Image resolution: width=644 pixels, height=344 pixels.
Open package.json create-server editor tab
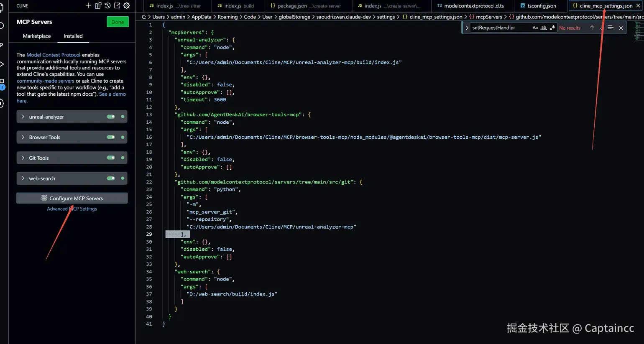point(308,6)
